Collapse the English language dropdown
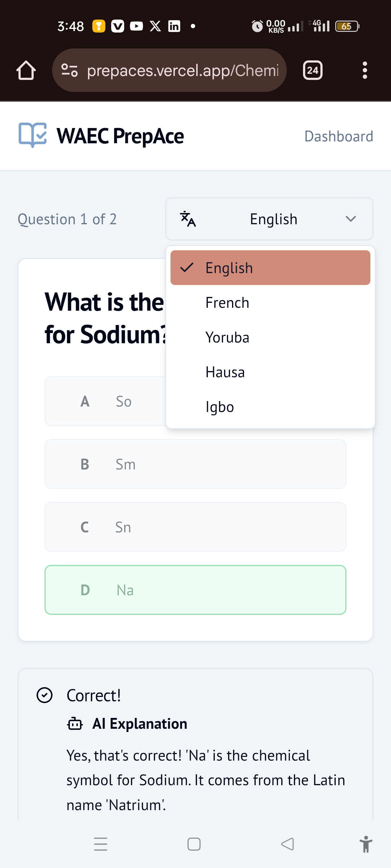391x868 pixels. click(350, 219)
